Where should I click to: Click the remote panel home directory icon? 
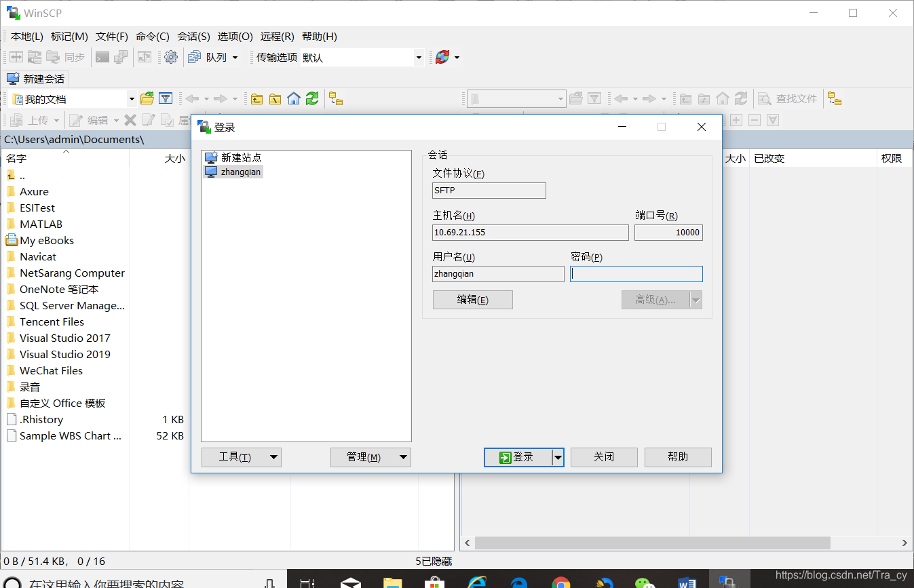tap(723, 99)
